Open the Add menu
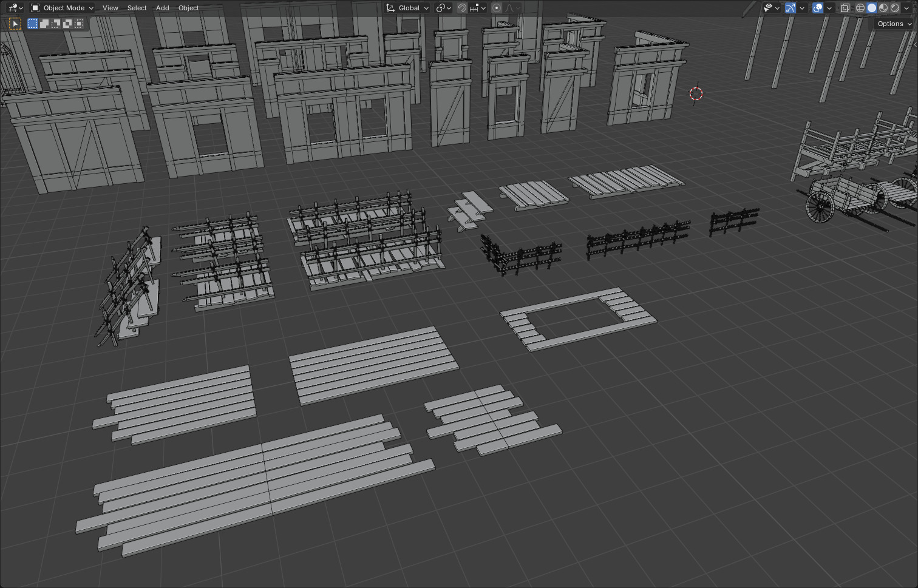Image resolution: width=918 pixels, height=588 pixels. (162, 8)
